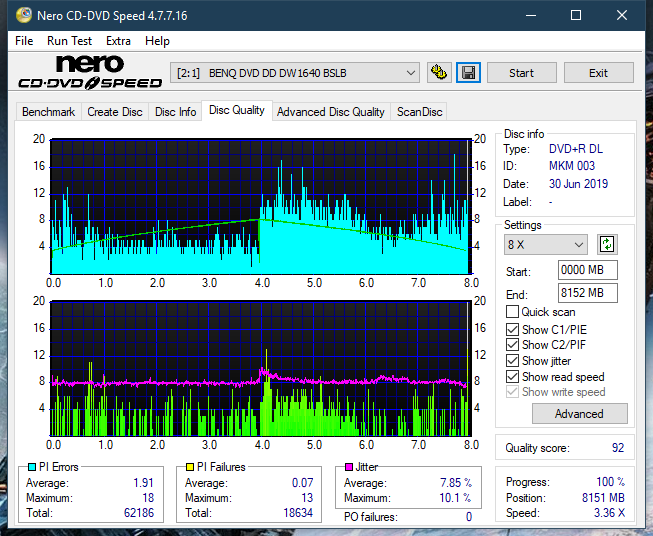Screen dimensions: 653x536
Task: Open the Help menu
Action: tap(157, 41)
